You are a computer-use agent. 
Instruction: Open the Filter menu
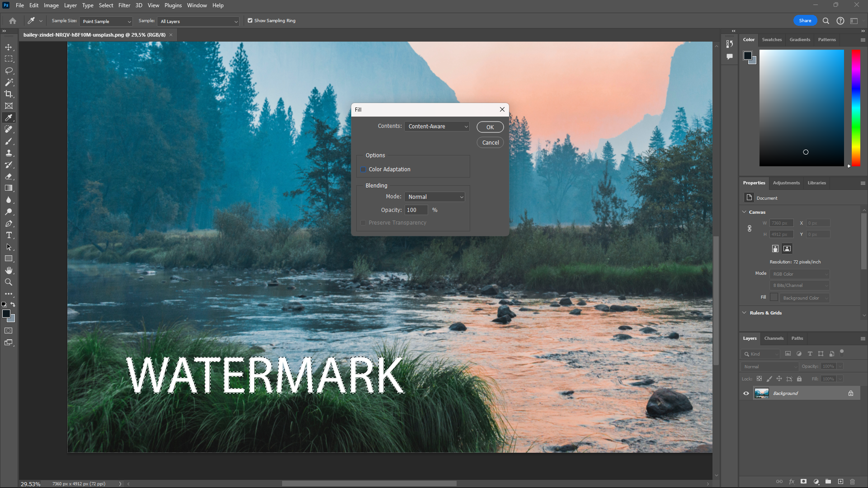click(x=124, y=5)
